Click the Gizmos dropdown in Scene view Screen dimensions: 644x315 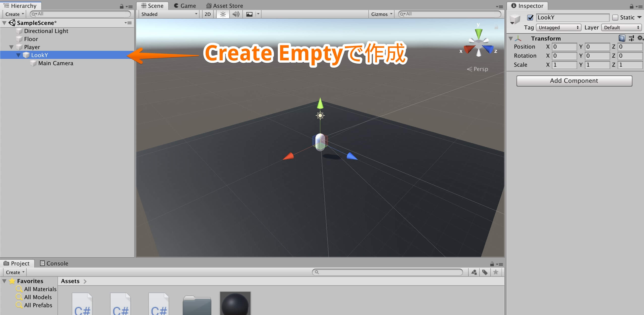pos(382,14)
